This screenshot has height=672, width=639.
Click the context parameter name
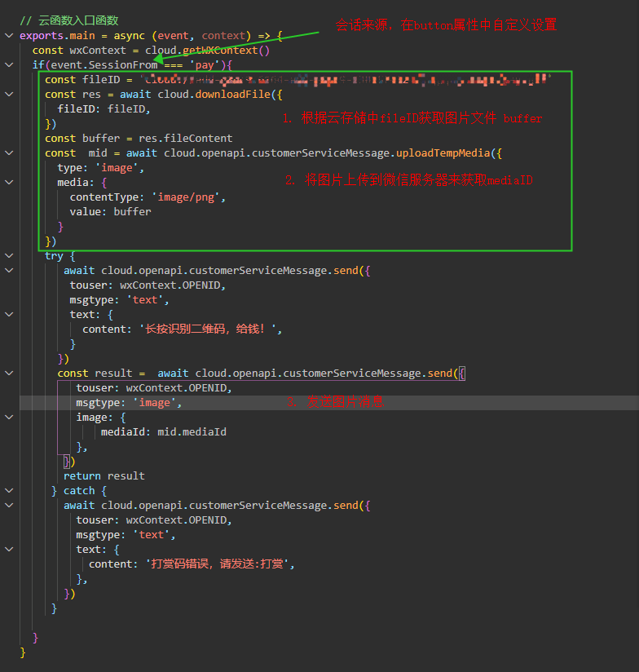(223, 36)
